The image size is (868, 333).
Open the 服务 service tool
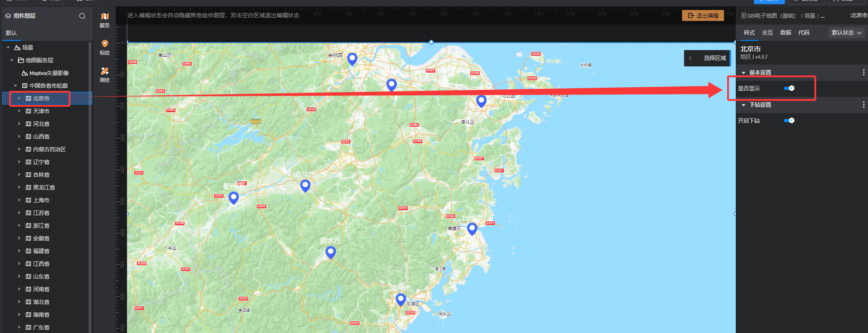(105, 20)
